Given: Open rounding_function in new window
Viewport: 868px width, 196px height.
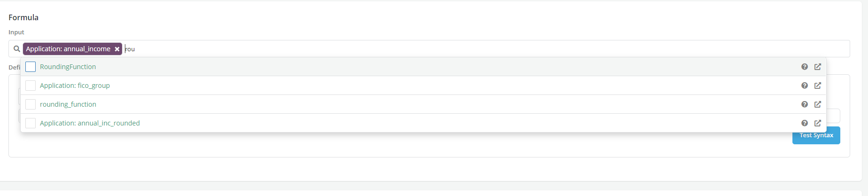Looking at the screenshot, I should [x=818, y=104].
